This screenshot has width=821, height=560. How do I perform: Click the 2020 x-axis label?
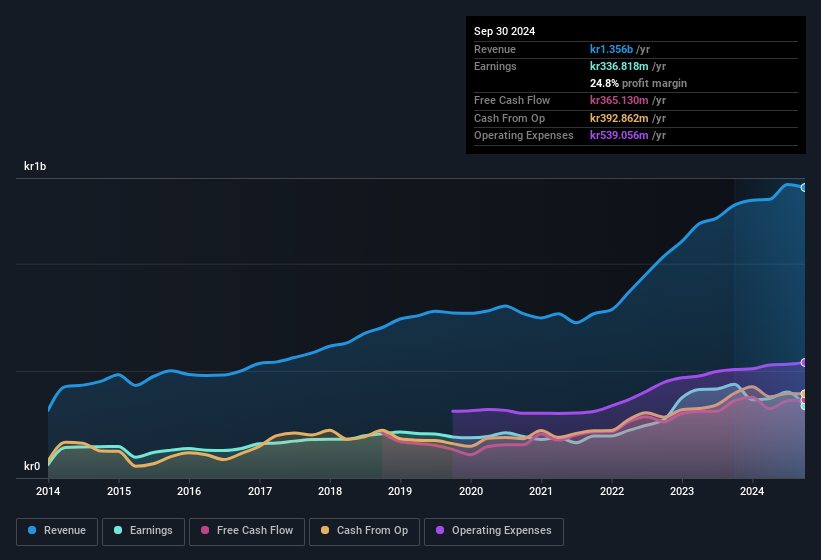coord(470,491)
